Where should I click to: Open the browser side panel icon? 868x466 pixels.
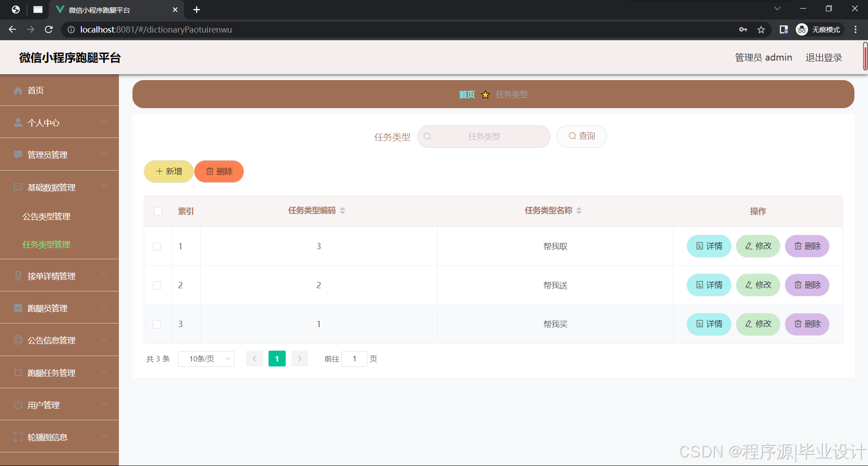point(783,29)
